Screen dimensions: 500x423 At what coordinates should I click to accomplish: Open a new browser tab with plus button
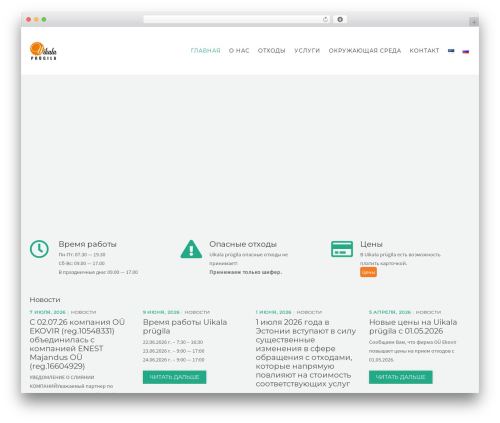474,22
